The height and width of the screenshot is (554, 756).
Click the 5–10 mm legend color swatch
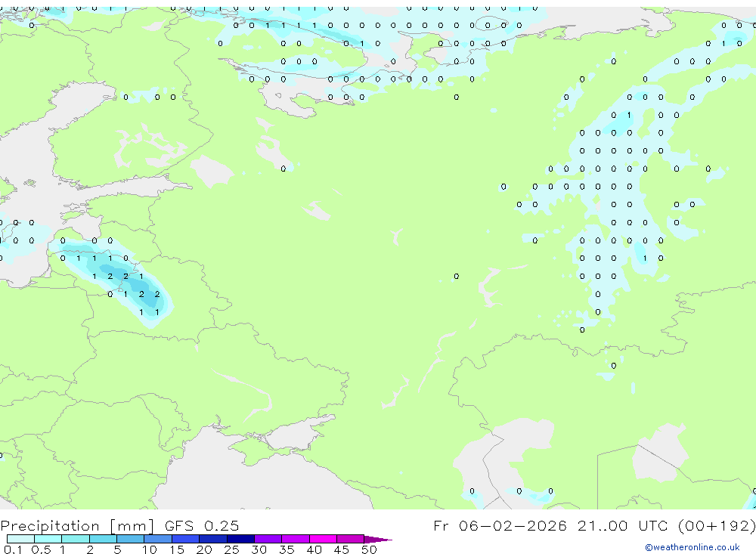131,539
